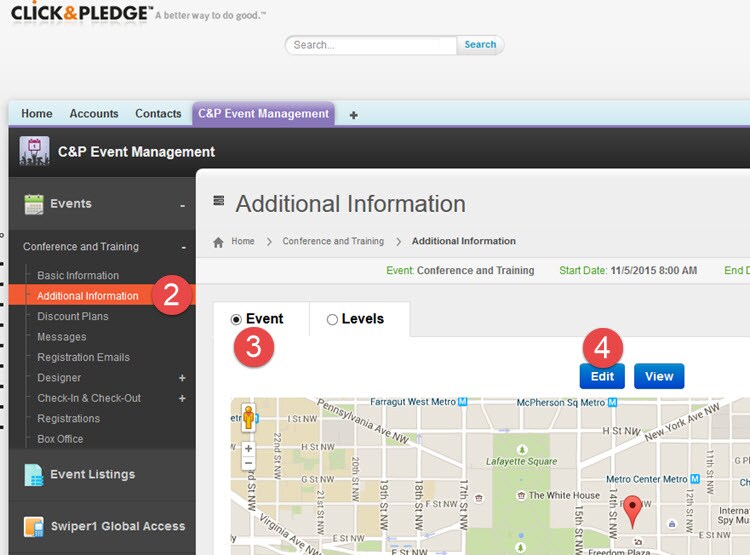The height and width of the screenshot is (555, 750).
Task: Click the blue Edit button
Action: click(x=602, y=377)
